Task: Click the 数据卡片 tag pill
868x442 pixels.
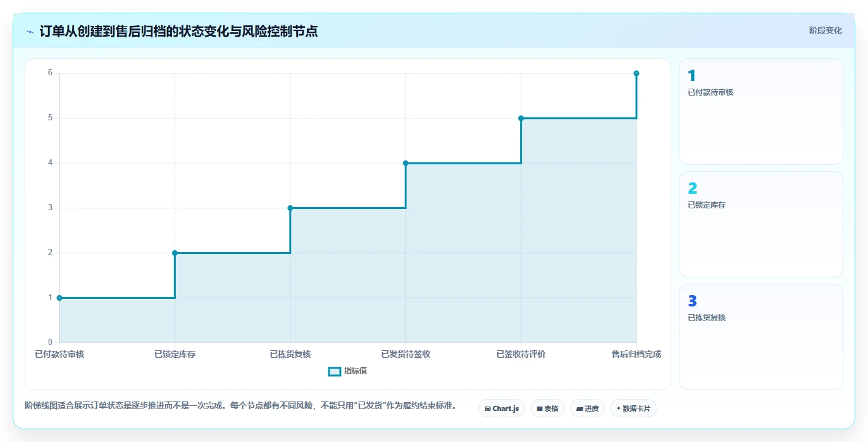Action: (633, 409)
